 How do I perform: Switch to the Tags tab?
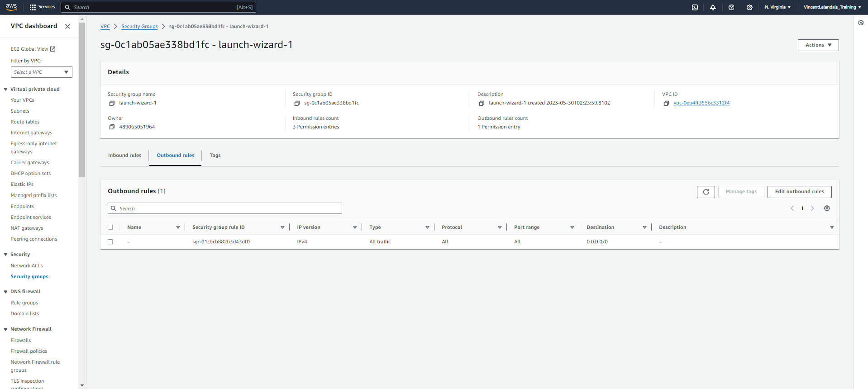coord(215,156)
